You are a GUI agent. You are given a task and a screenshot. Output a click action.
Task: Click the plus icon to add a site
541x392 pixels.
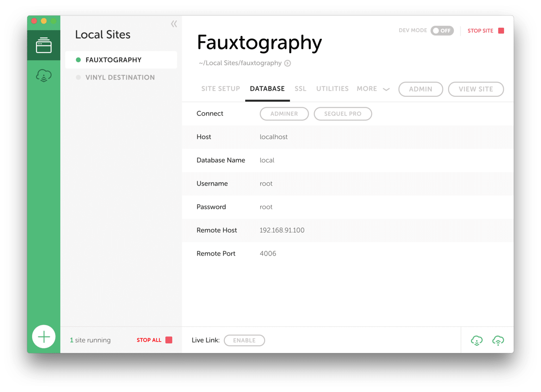click(44, 336)
